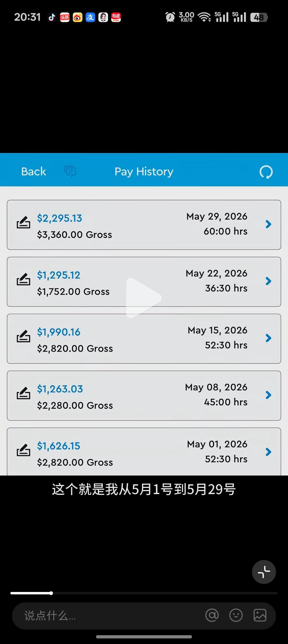This screenshot has height=644, width=288.
Task: Tap the image attachment icon in comment bar
Action: (260, 615)
